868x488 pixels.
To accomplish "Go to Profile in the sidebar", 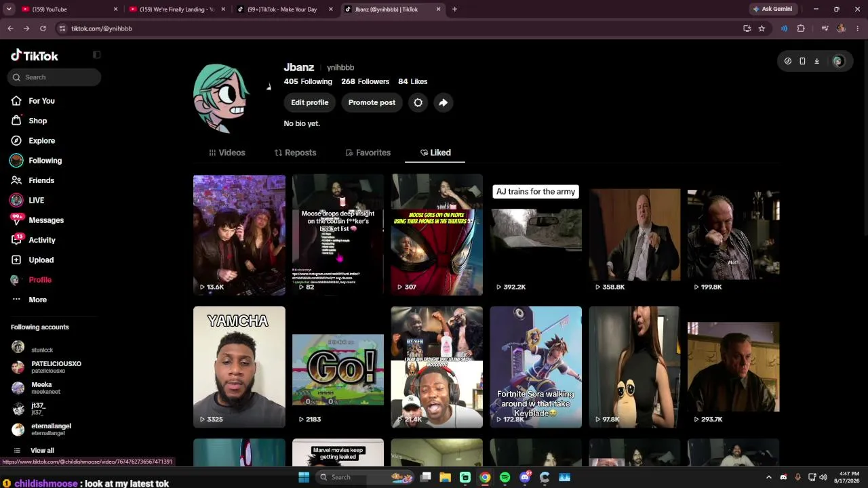I will 40,280.
